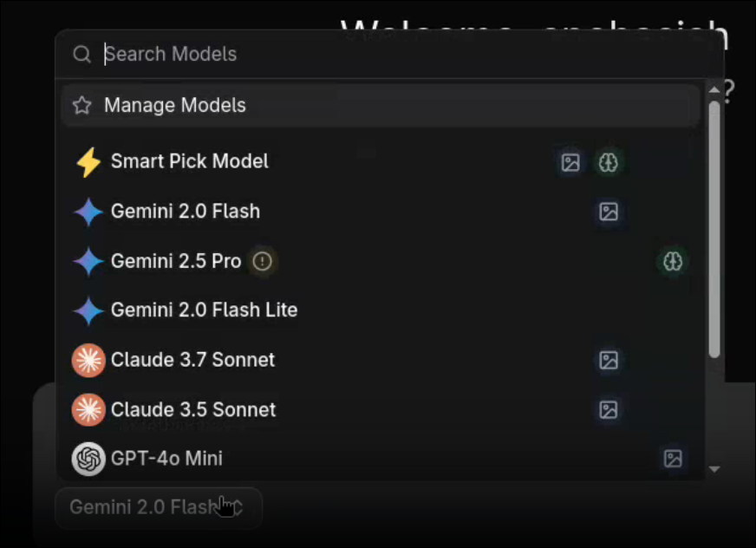This screenshot has height=548, width=756.
Task: Click Claude 3.5 Sonnet's image support icon
Action: click(x=609, y=409)
